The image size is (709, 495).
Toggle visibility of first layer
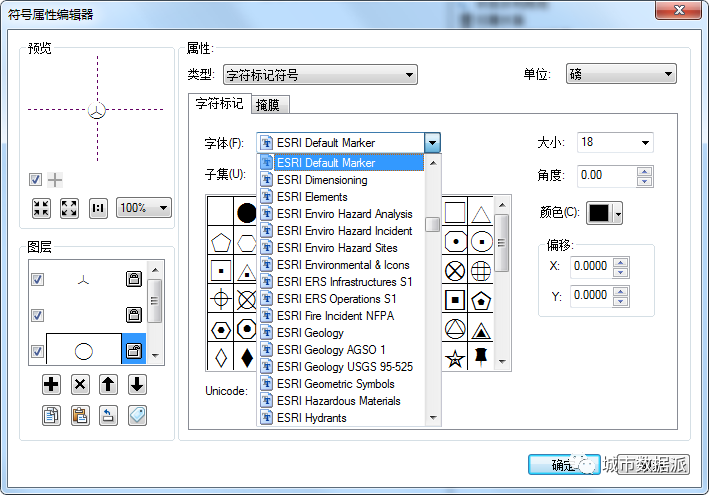pos(38,279)
